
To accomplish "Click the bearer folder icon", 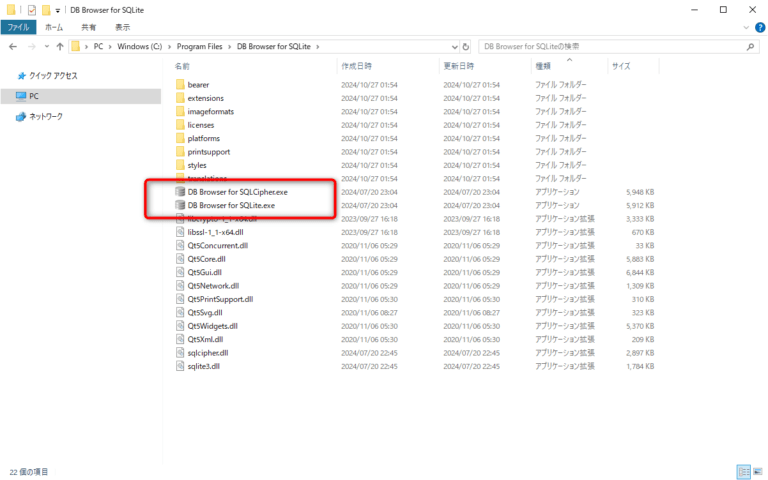I will 179,85.
